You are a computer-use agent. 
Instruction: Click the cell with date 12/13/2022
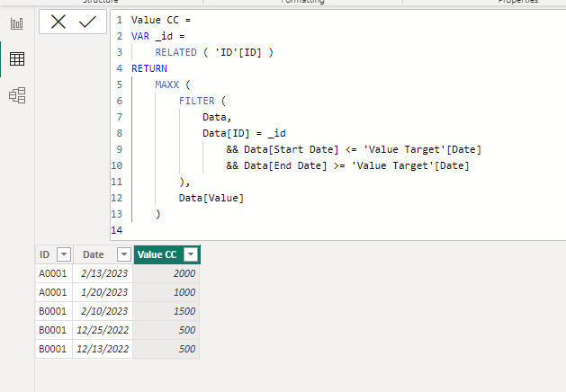[103, 349]
